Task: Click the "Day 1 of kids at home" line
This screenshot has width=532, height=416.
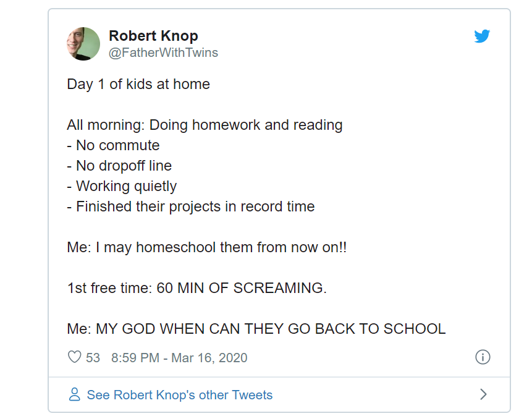Action: (138, 84)
